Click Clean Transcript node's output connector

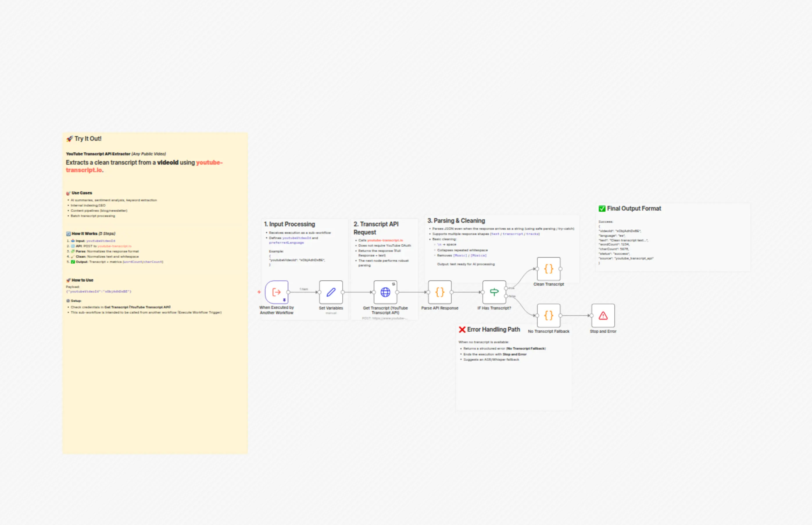pos(560,269)
